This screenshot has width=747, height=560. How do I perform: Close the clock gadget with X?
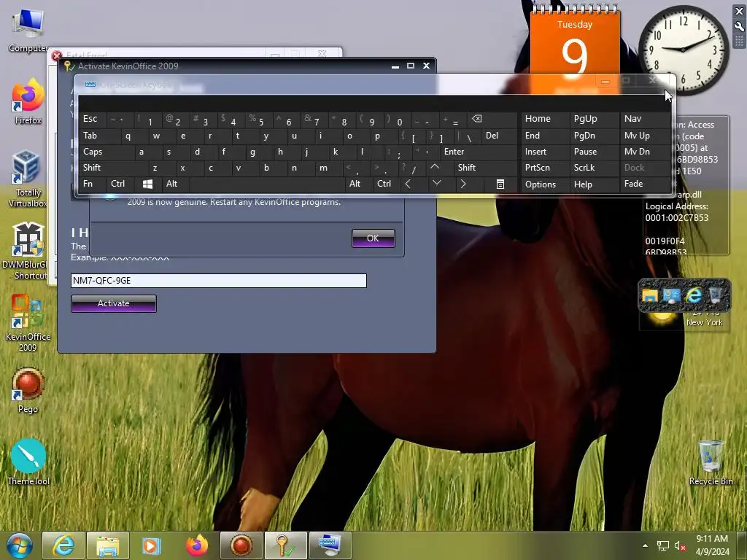coord(740,12)
